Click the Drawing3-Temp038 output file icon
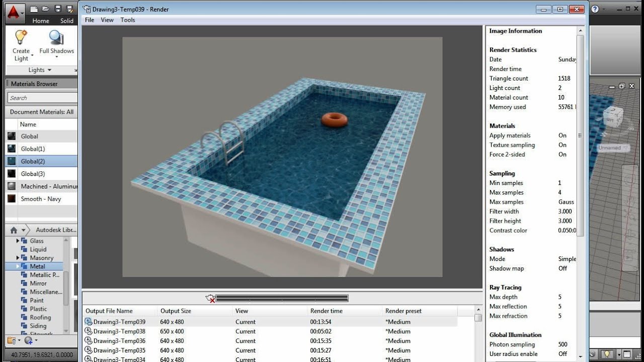Screen dimensions: 644x362 (89, 331)
